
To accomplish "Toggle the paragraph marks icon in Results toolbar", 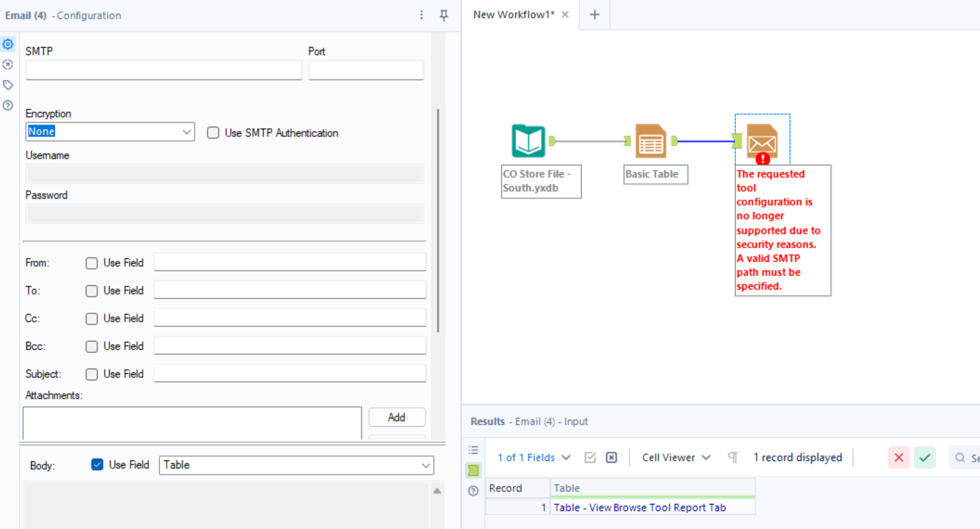I will [733, 457].
